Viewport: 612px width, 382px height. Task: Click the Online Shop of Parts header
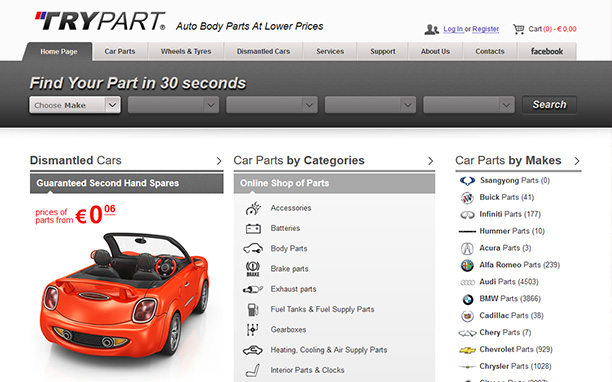click(x=334, y=183)
